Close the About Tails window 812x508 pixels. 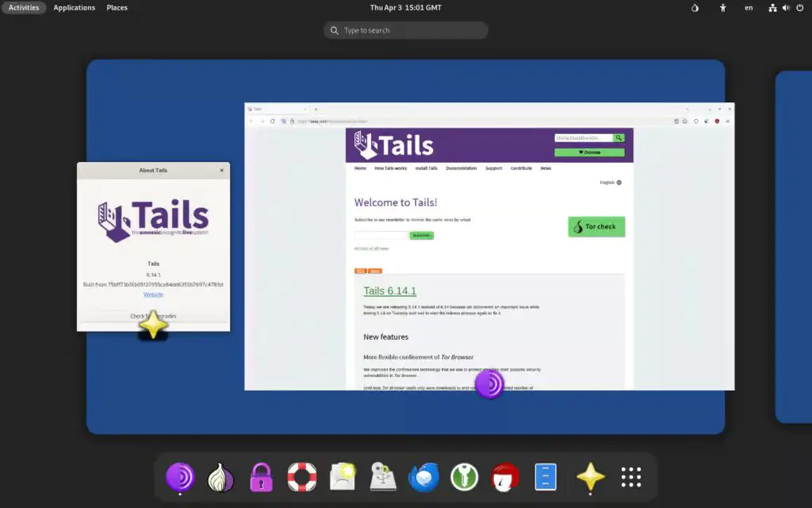[x=222, y=170]
